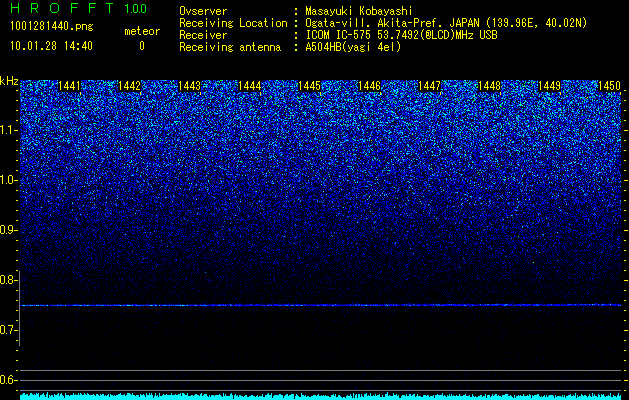Select the name Masayuki Kobayashi
The image size is (629, 400).
[x=359, y=11]
